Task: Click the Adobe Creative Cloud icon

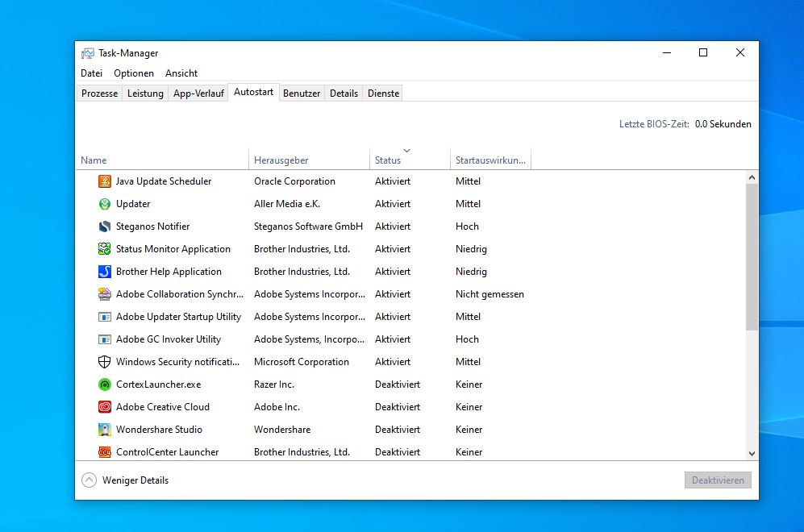Action: point(105,407)
